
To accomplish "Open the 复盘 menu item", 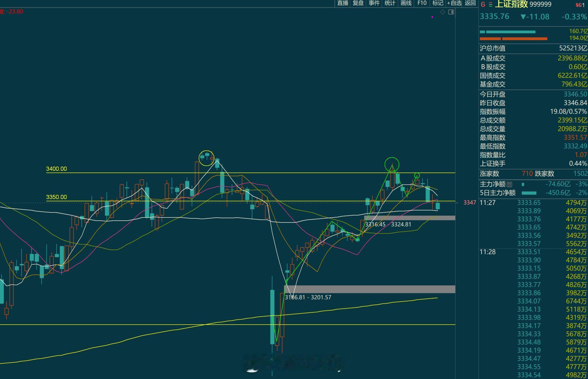I will (358, 3).
